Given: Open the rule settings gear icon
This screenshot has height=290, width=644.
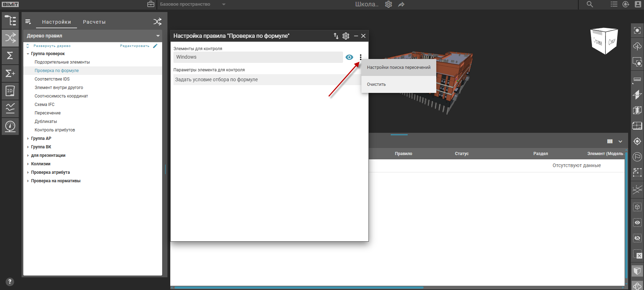Looking at the screenshot, I should point(346,36).
